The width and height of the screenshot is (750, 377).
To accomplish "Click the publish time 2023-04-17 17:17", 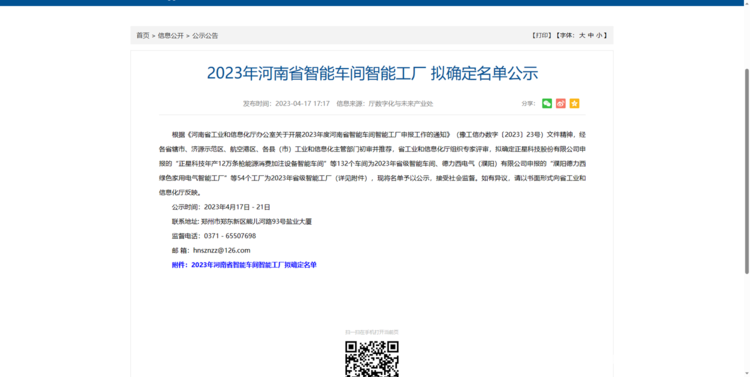I will [302, 103].
